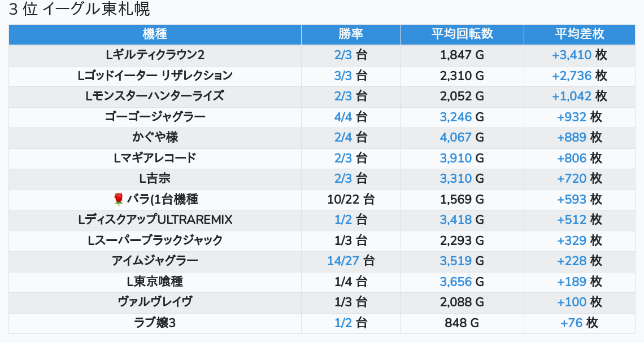Viewport: 644px width, 343px height.
Task: Click Lスーパーブラックジャック machine name
Action: coord(155,240)
